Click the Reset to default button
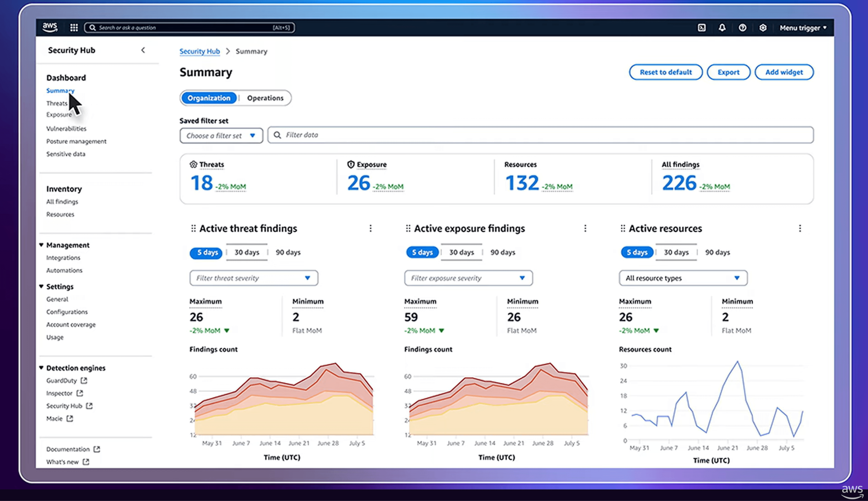Image resolution: width=868 pixels, height=501 pixels. (x=665, y=72)
